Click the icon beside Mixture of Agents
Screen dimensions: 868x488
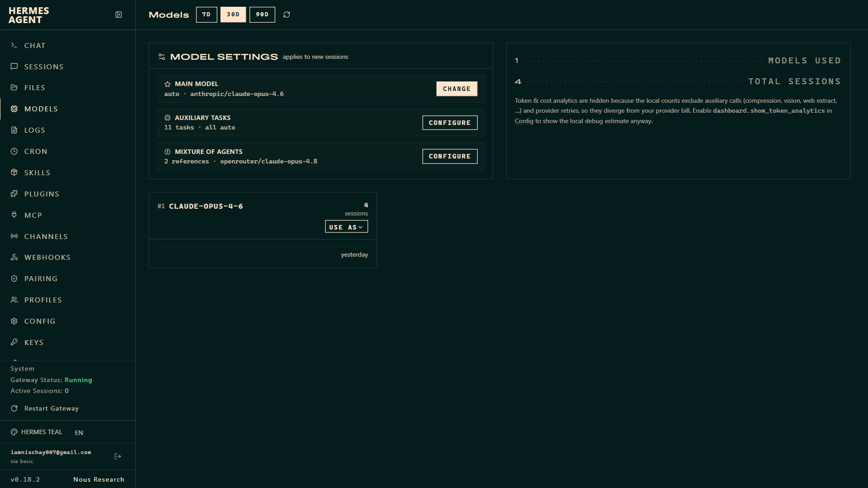pyautogui.click(x=168, y=152)
